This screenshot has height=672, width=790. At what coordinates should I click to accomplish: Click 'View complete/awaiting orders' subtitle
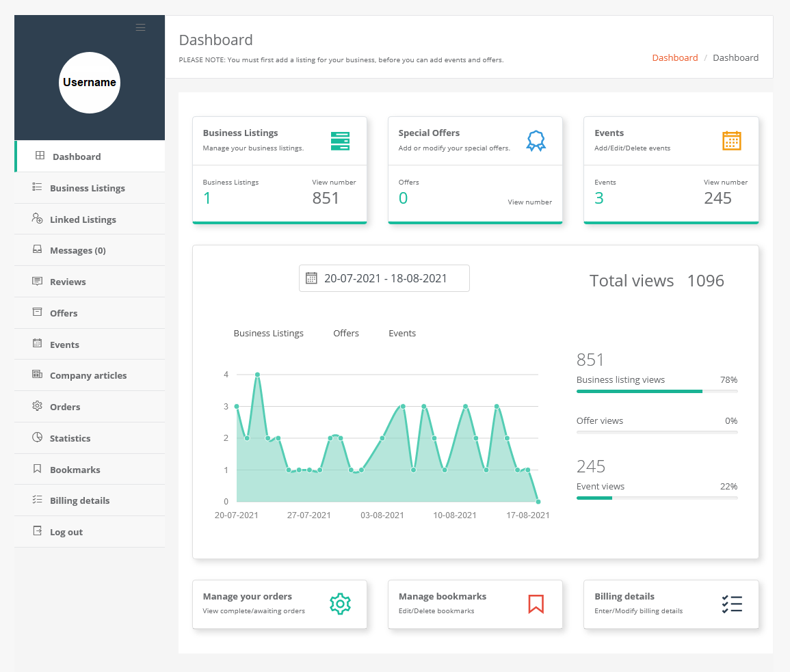point(254,610)
